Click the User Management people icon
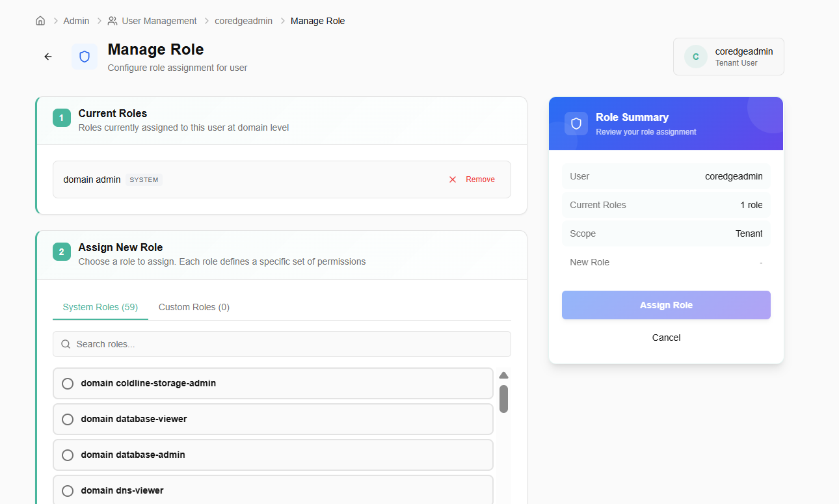Screen dimensions: 839x504 (113, 21)
